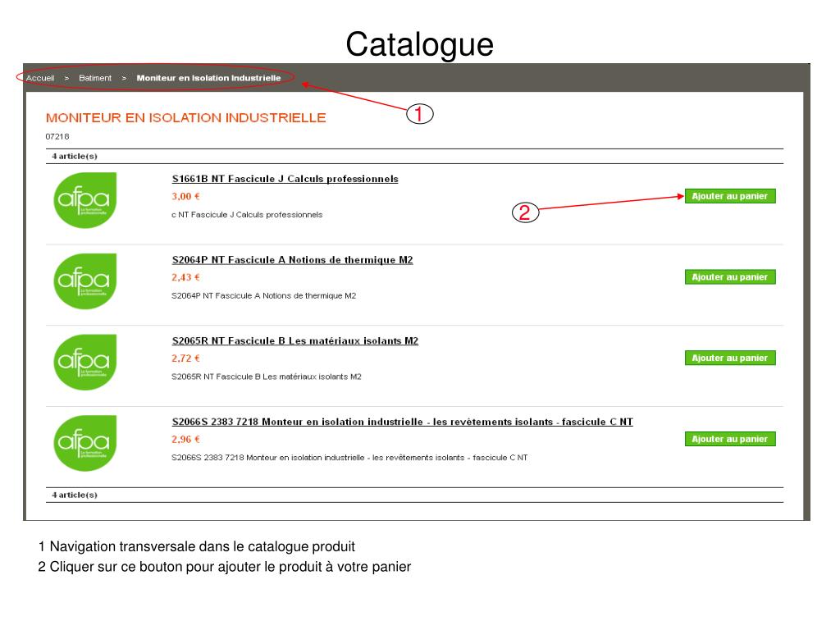840x630 pixels.
Task: Click description text under S2064P title
Action: click(263, 295)
